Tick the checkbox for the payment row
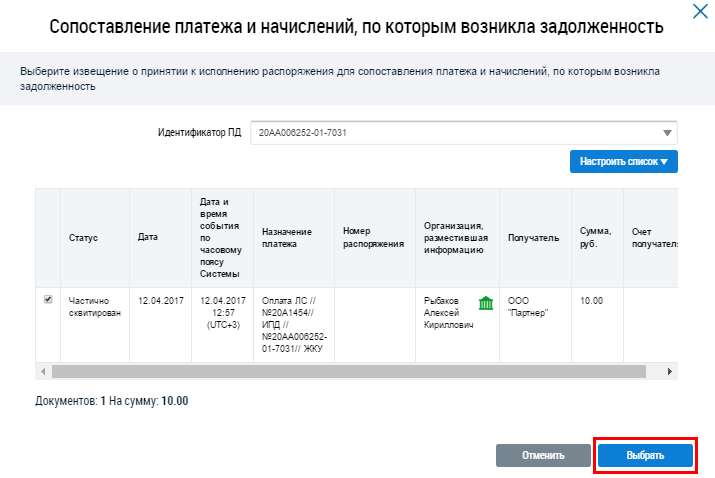Viewport: 715px width, 478px height. (x=48, y=299)
